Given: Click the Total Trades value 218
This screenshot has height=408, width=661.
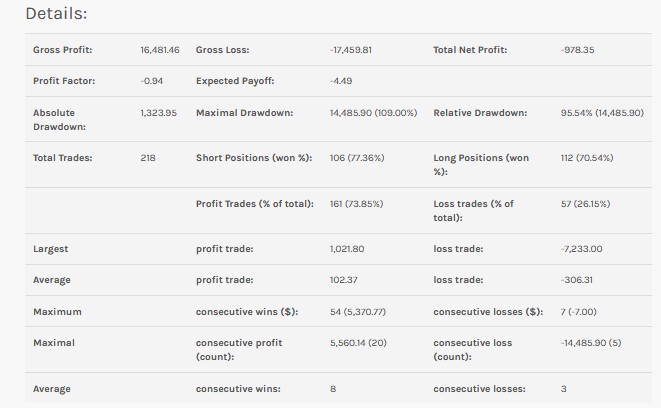Looking at the screenshot, I should coord(148,157).
